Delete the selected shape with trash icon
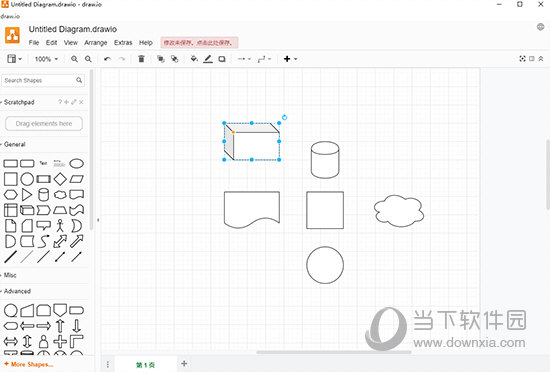Viewport: 550px width, 372px height. click(141, 59)
